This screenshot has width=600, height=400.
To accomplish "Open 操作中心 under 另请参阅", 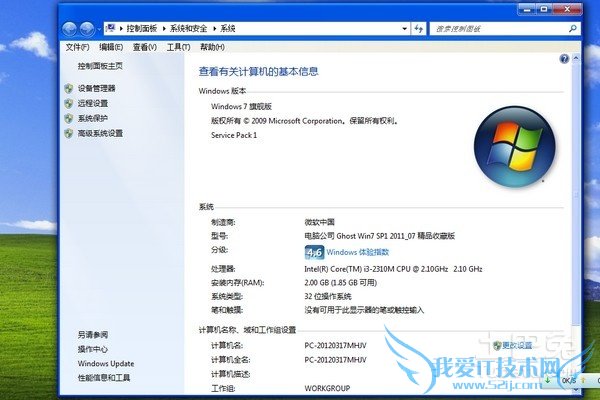I will (x=93, y=349).
